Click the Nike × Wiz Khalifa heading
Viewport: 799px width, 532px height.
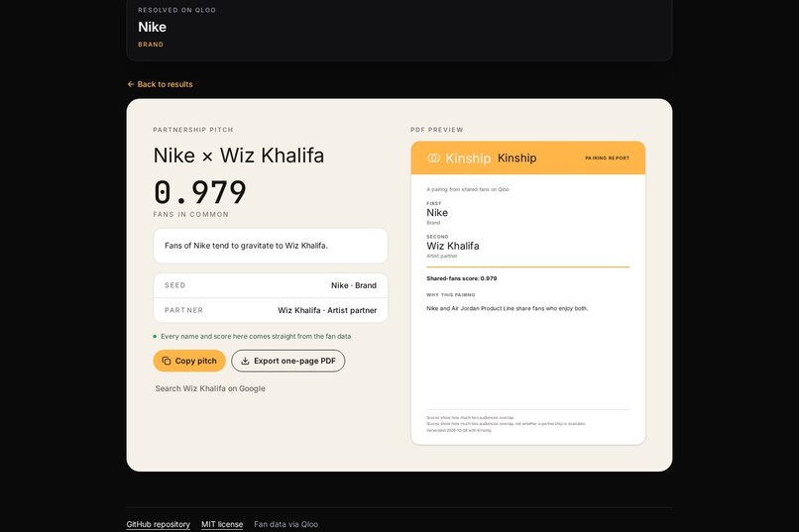point(239,156)
